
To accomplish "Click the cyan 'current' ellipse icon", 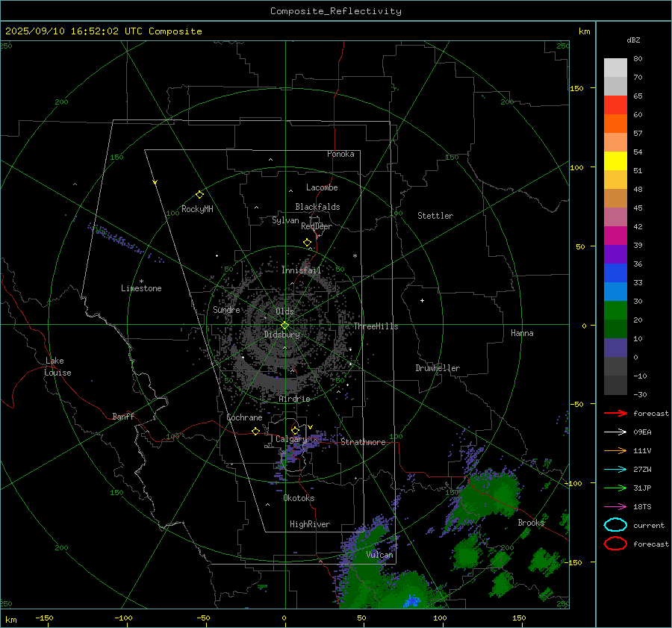I will (x=615, y=525).
